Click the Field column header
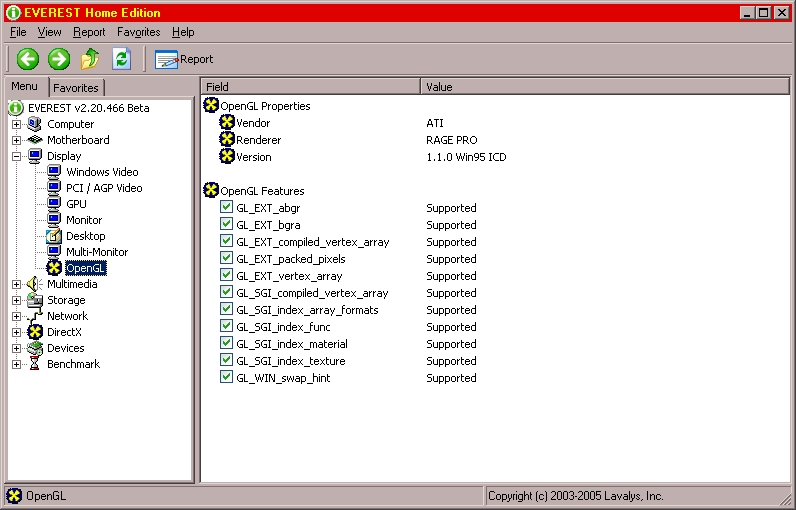The height and width of the screenshot is (510, 796). click(x=311, y=87)
